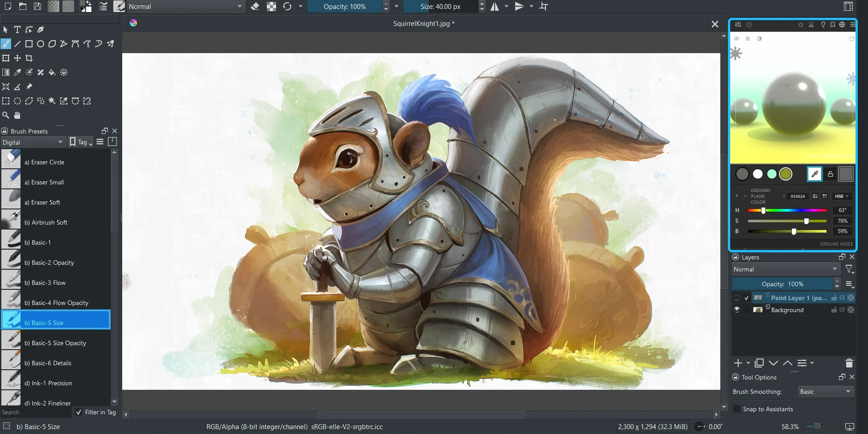The height and width of the screenshot is (434, 868).
Task: Select the Freehand Brush tool
Action: pyautogui.click(x=6, y=44)
